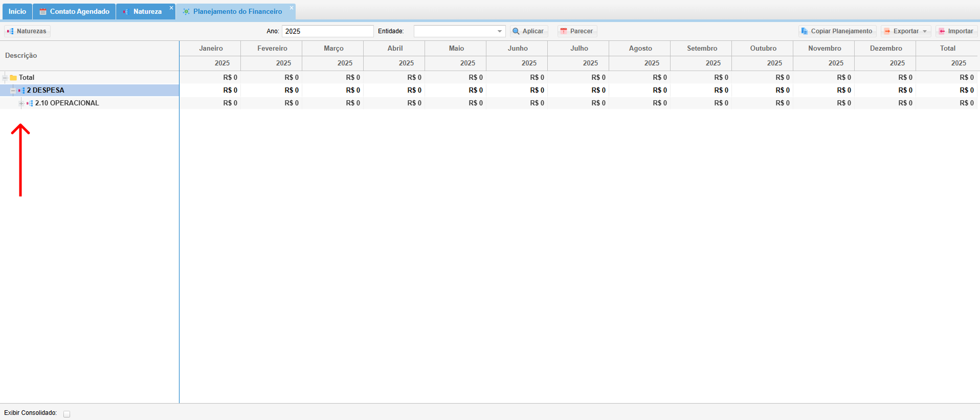This screenshot has height=420, width=980.
Task: Click the Importar button
Action: pos(956,31)
